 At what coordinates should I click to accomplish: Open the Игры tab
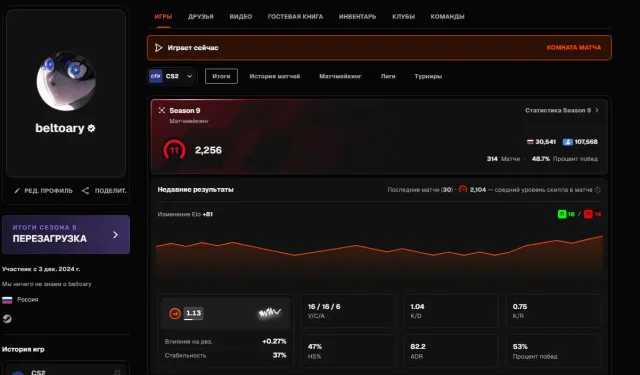coord(163,17)
